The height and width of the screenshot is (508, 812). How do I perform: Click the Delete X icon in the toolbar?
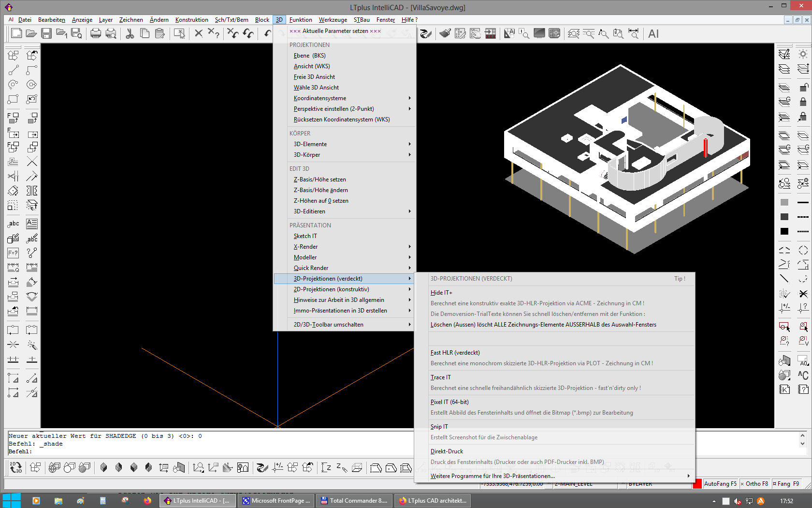[198, 33]
